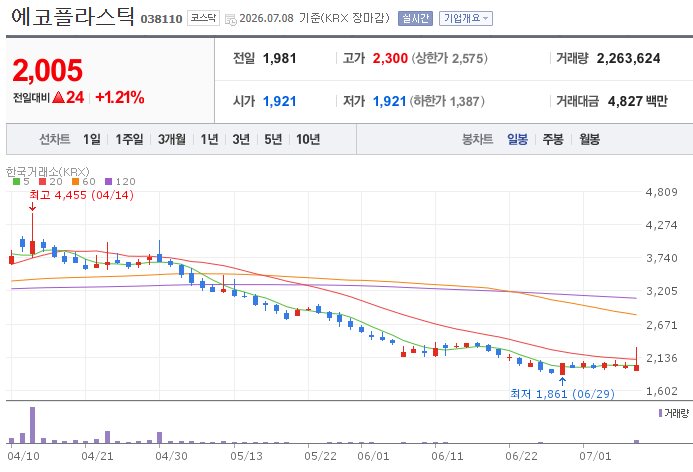
Task: Click the stock code 038110
Action: [x=161, y=19]
